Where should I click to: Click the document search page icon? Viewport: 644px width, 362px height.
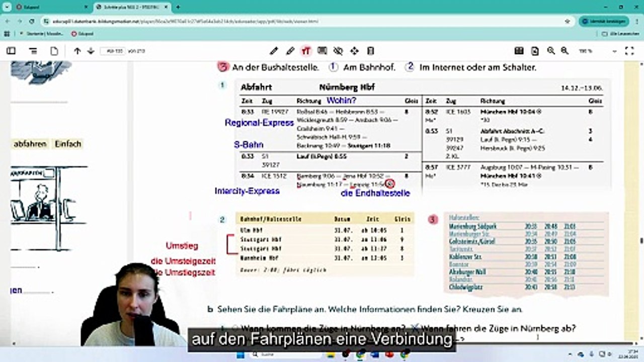[535, 51]
